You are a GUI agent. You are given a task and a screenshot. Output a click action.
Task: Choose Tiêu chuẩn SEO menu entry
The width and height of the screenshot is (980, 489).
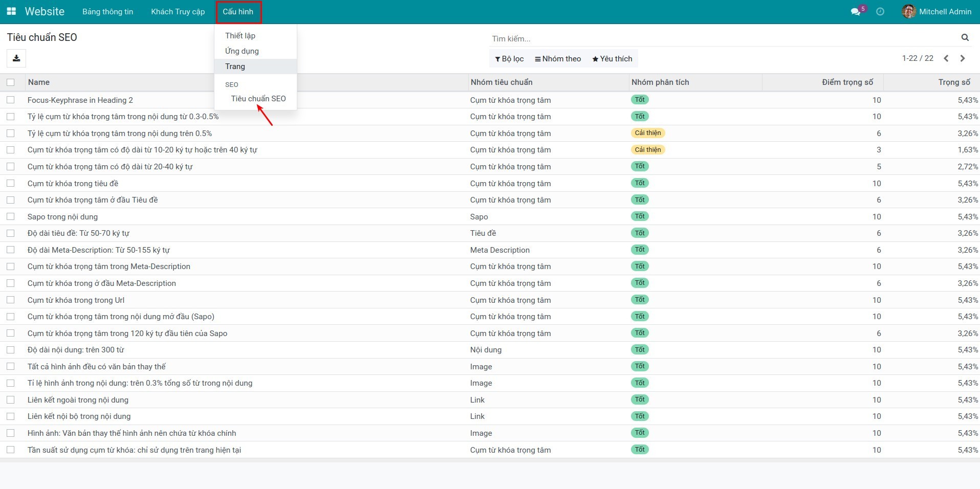pyautogui.click(x=258, y=99)
